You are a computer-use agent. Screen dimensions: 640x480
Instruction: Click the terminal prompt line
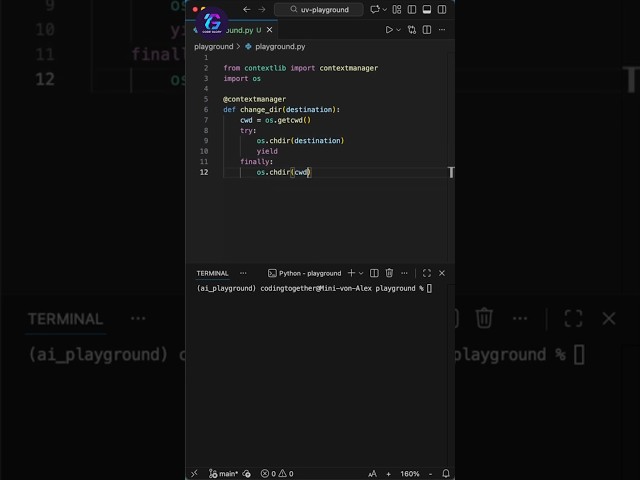tap(314, 289)
